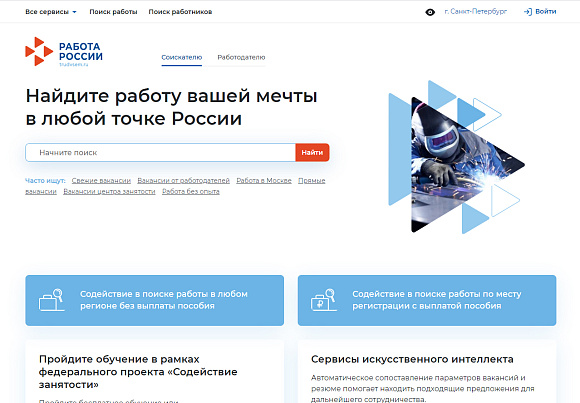Open job search assistance without benefit card

(155, 300)
